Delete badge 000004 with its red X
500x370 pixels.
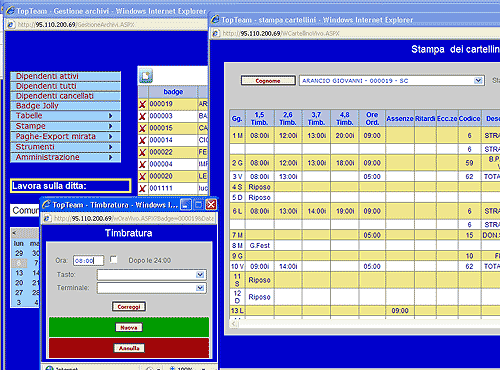pyautogui.click(x=143, y=164)
